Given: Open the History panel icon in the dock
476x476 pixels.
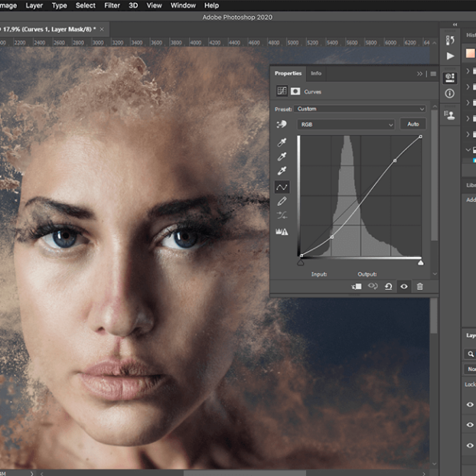Looking at the screenshot, I should point(450,40).
